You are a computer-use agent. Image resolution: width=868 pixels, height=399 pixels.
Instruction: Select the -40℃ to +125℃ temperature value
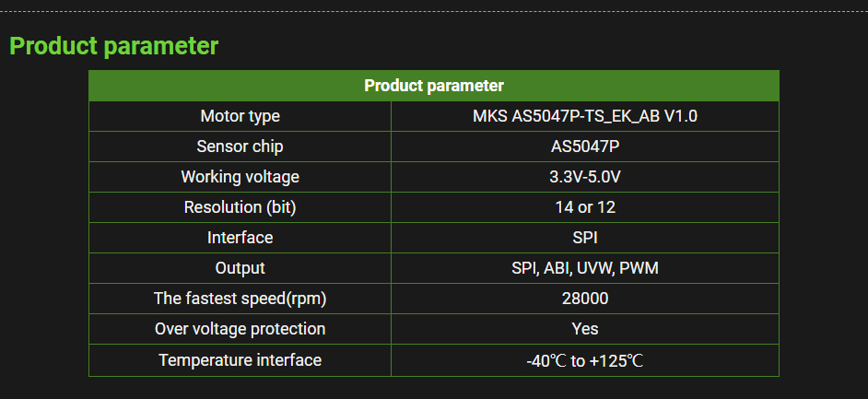coord(584,360)
